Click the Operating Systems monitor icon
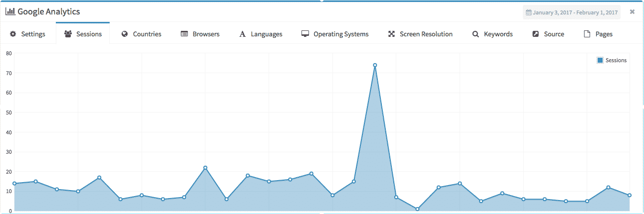This screenshot has width=644, height=214. 305,34
